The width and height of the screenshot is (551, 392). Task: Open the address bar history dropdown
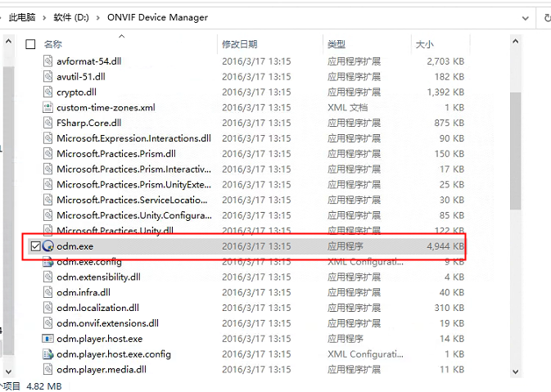(526, 18)
